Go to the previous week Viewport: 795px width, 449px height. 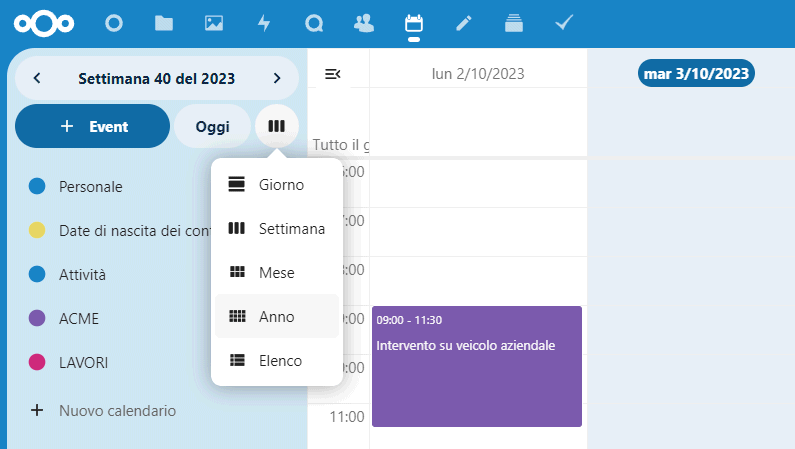(x=37, y=78)
